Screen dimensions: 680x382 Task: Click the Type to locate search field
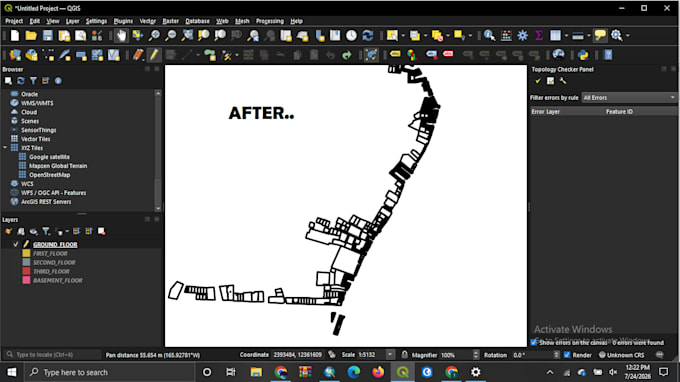pos(52,355)
